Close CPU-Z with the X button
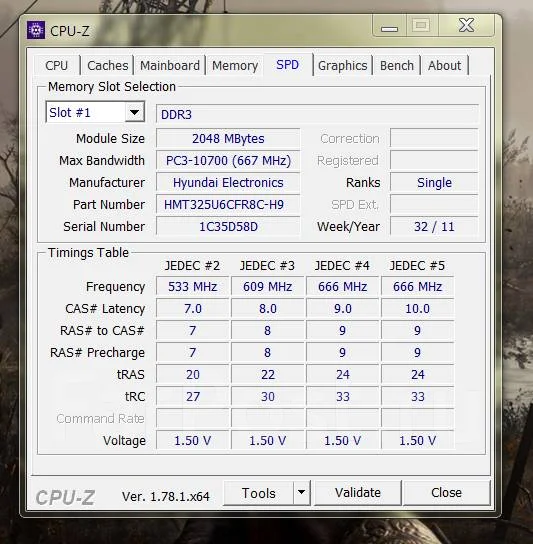The height and width of the screenshot is (544, 533). [466, 26]
